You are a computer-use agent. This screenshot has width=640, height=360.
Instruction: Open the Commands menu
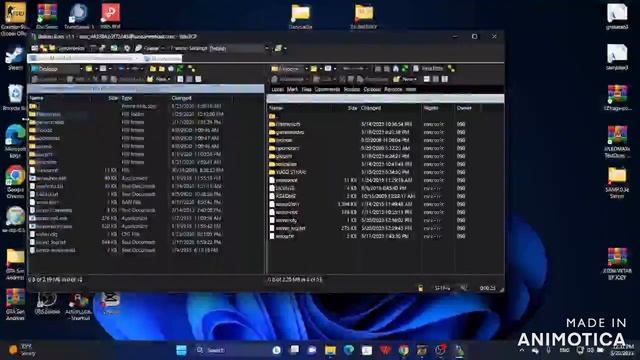pyautogui.click(x=327, y=89)
